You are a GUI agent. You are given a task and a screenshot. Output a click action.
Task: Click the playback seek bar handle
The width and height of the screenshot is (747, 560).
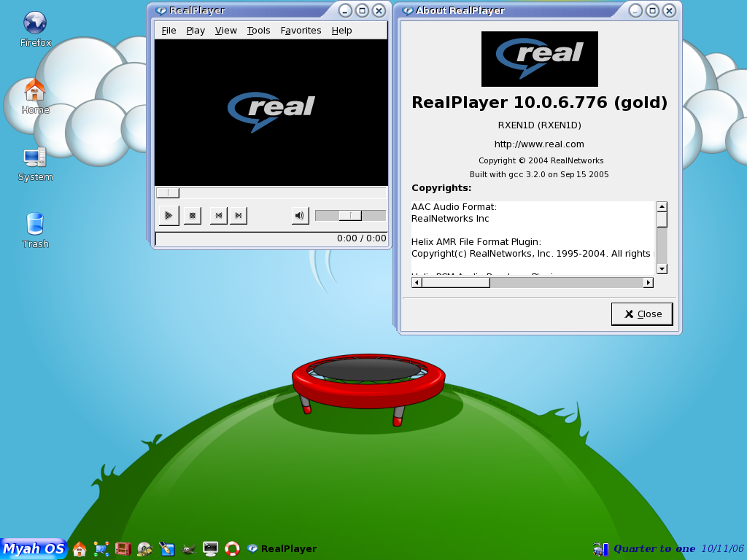(168, 192)
